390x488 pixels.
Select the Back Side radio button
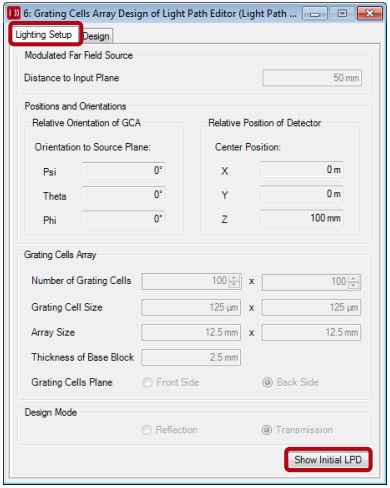tap(267, 382)
